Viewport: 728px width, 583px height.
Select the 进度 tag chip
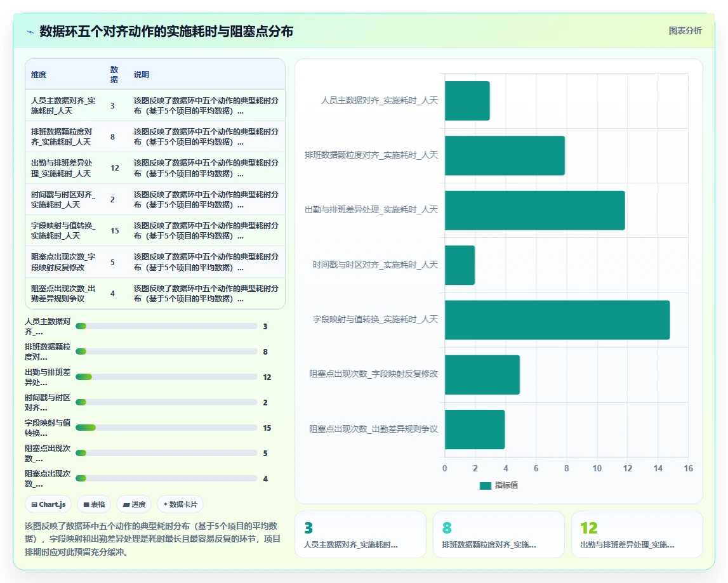tap(134, 504)
